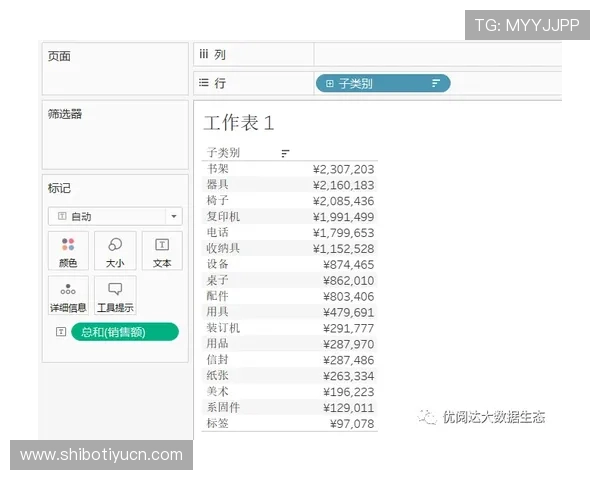The image size is (600, 480).
Task: Select the 收纳具 row label
Action: click(223, 248)
